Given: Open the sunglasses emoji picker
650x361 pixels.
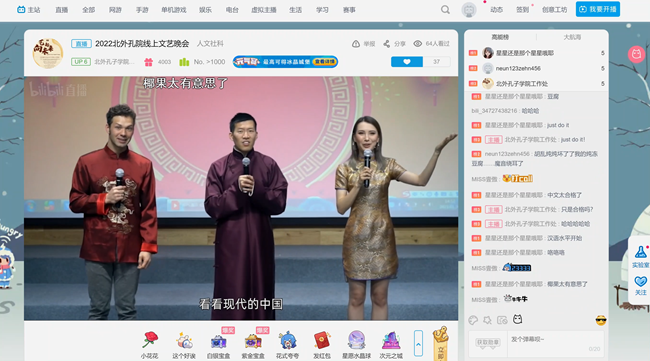Looking at the screenshot, I should coord(601,320).
